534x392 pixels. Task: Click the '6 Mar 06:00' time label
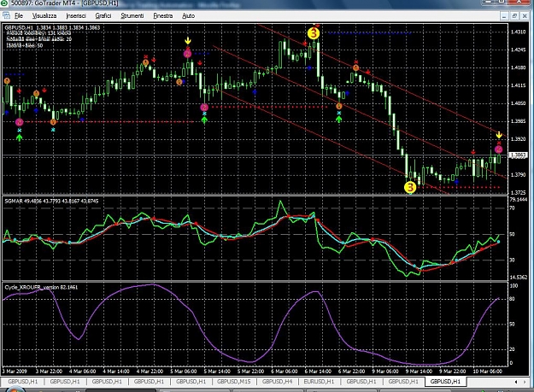click(x=285, y=372)
